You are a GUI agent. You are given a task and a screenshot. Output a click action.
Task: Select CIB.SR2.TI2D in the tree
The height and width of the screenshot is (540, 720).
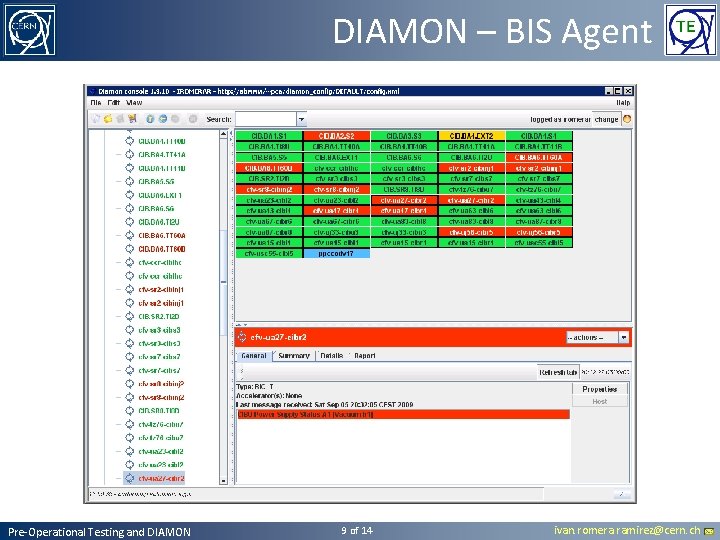[x=159, y=316]
